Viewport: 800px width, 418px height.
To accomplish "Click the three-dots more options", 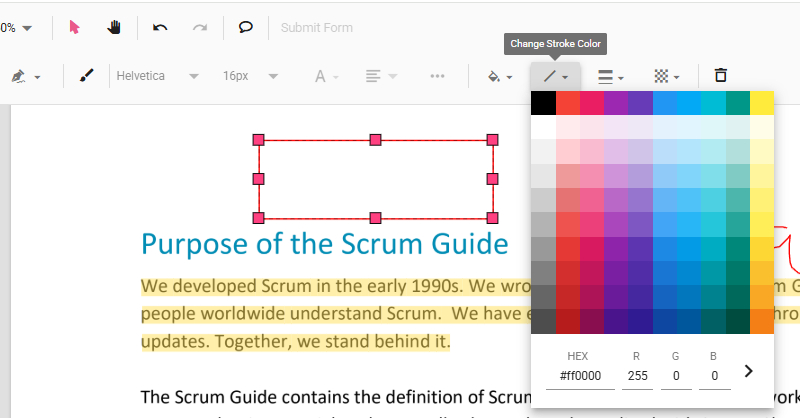I will pyautogui.click(x=437, y=76).
